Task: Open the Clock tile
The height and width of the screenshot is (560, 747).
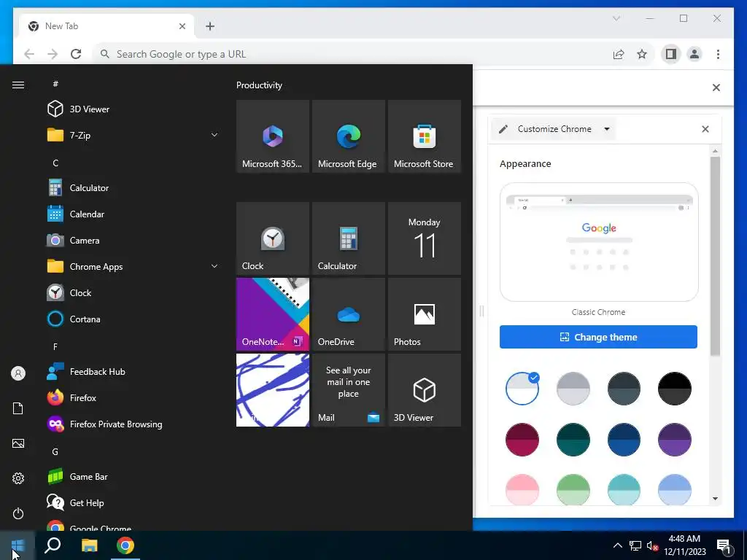Action: point(273,238)
